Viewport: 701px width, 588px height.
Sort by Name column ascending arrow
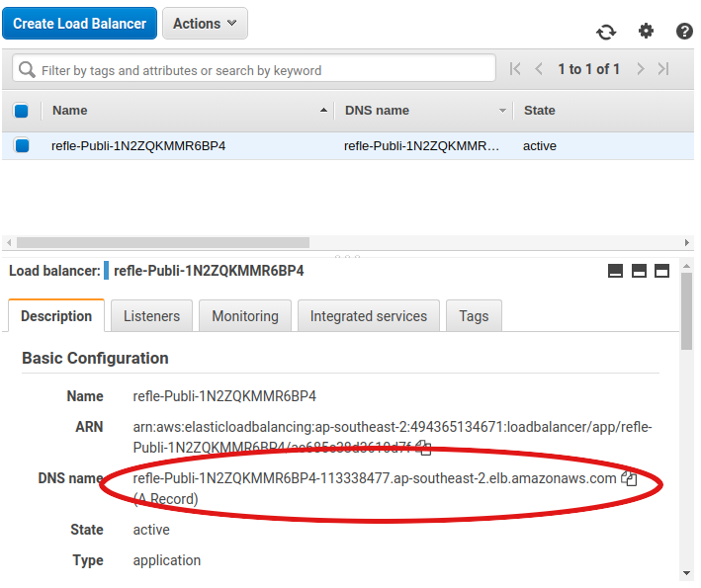(x=323, y=111)
